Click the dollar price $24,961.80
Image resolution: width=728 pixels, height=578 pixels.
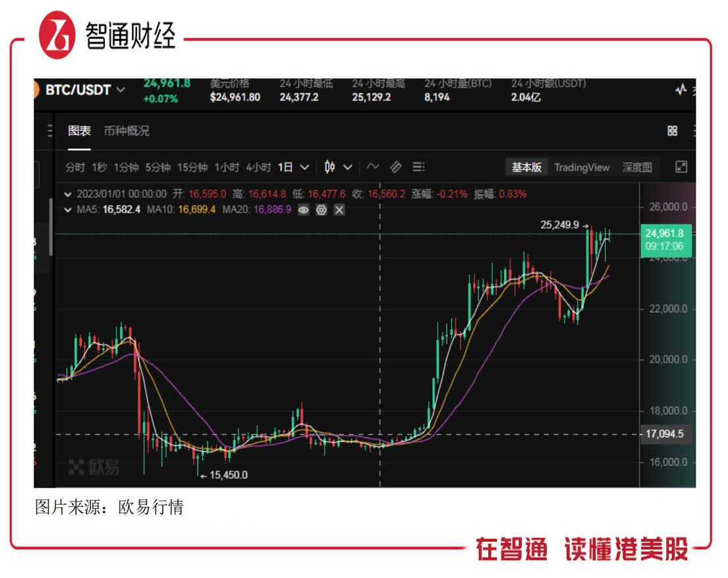click(235, 97)
